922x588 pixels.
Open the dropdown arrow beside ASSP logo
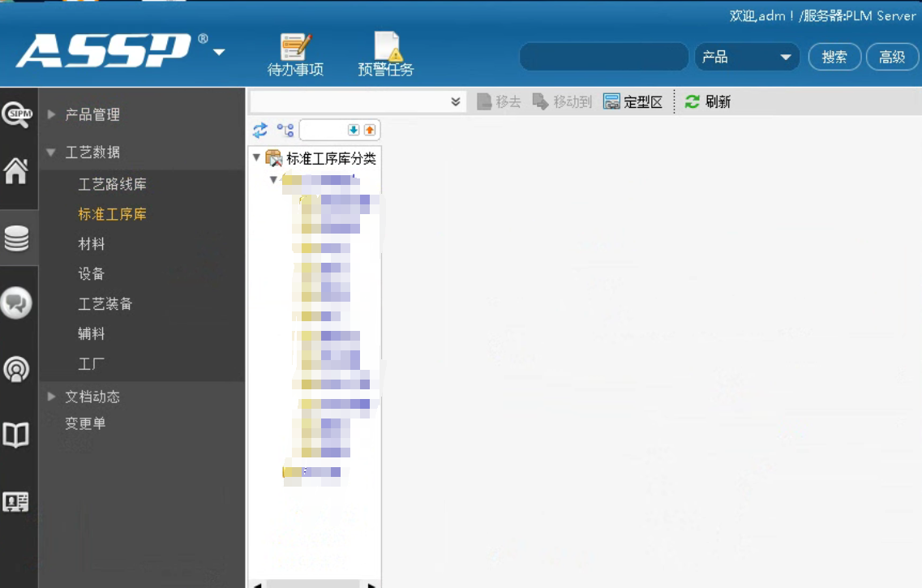[x=219, y=53]
